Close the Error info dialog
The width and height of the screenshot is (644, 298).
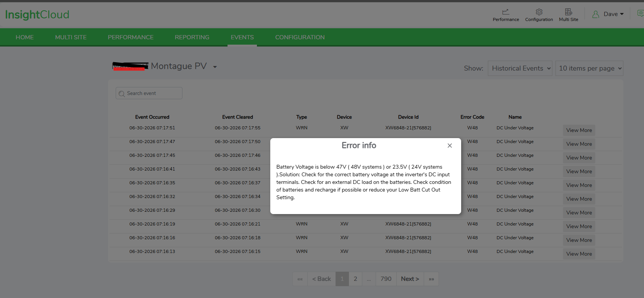tap(450, 145)
